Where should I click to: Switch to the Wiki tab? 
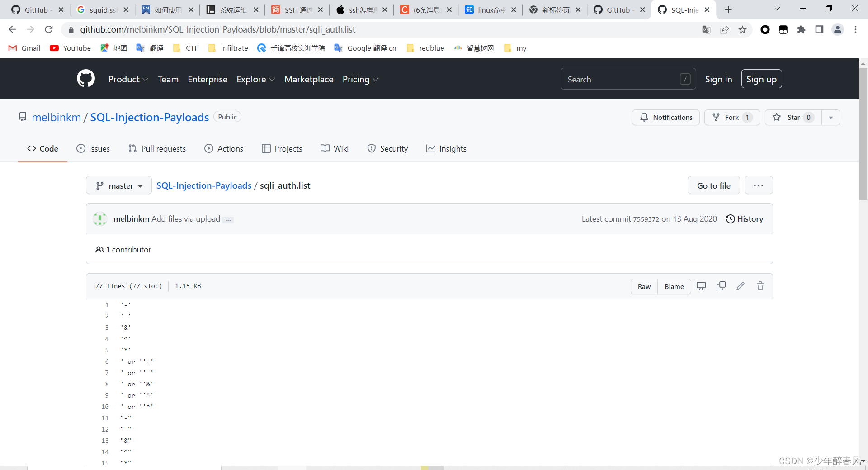pyautogui.click(x=335, y=148)
